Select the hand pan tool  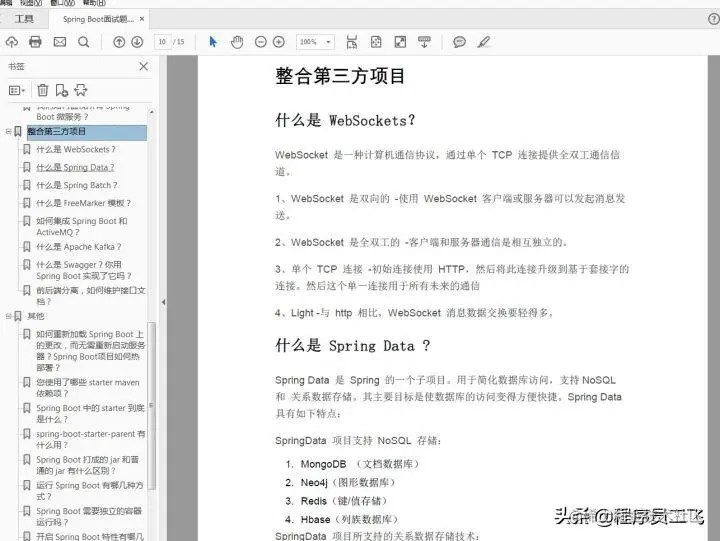pyautogui.click(x=237, y=42)
